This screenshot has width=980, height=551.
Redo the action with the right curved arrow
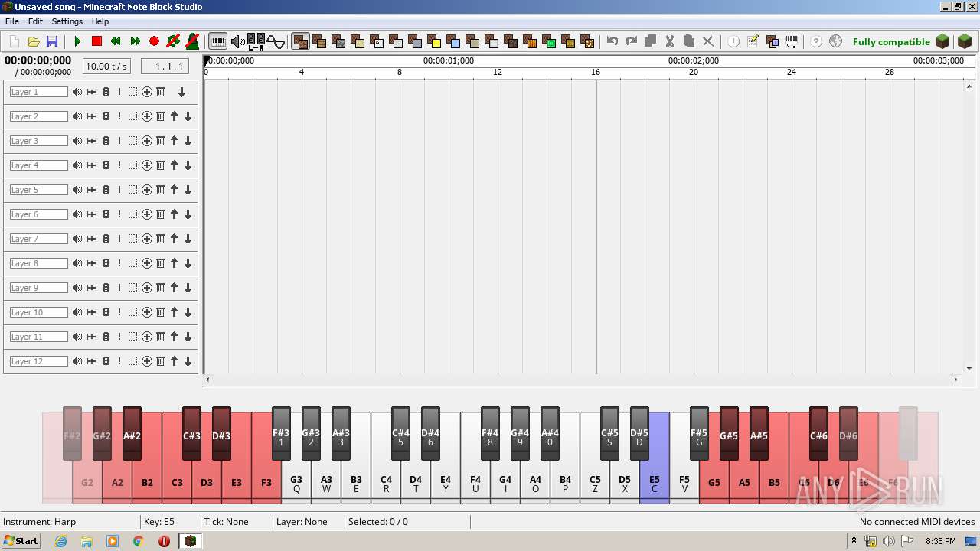[632, 41]
